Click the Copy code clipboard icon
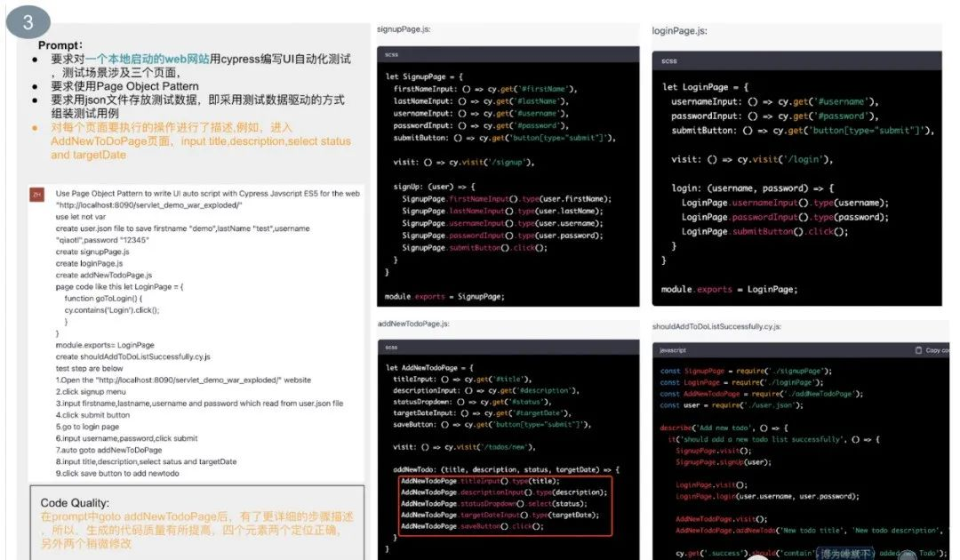This screenshot has height=560, width=960. coord(917,350)
